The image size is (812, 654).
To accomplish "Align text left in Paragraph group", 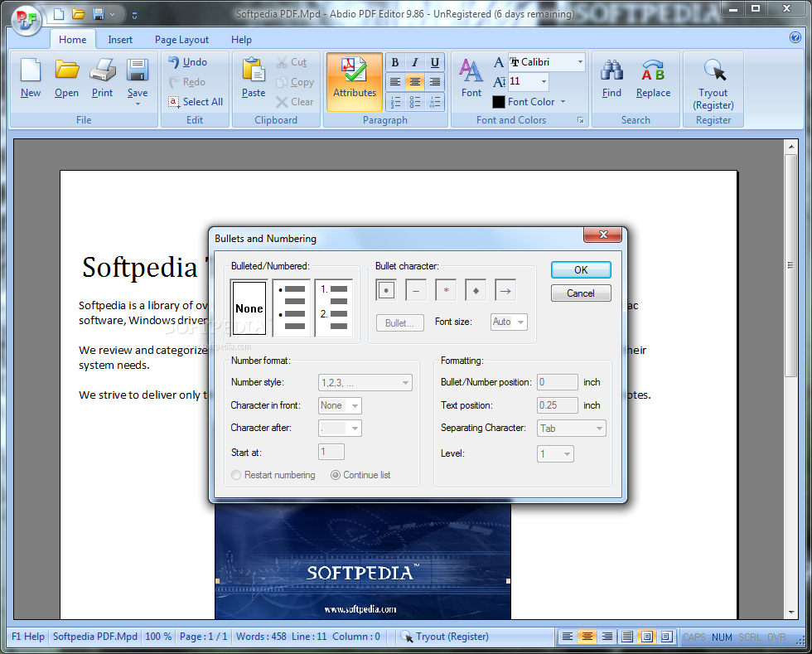I will 395,82.
